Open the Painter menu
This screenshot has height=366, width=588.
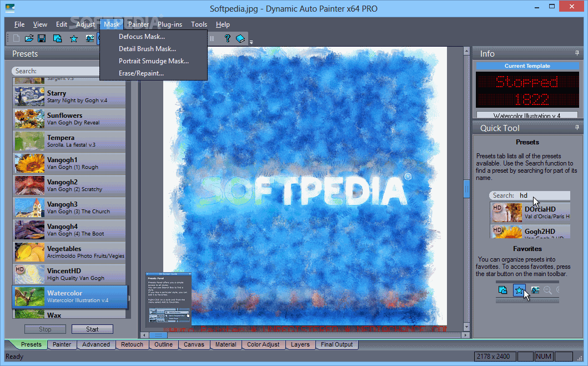coord(138,24)
